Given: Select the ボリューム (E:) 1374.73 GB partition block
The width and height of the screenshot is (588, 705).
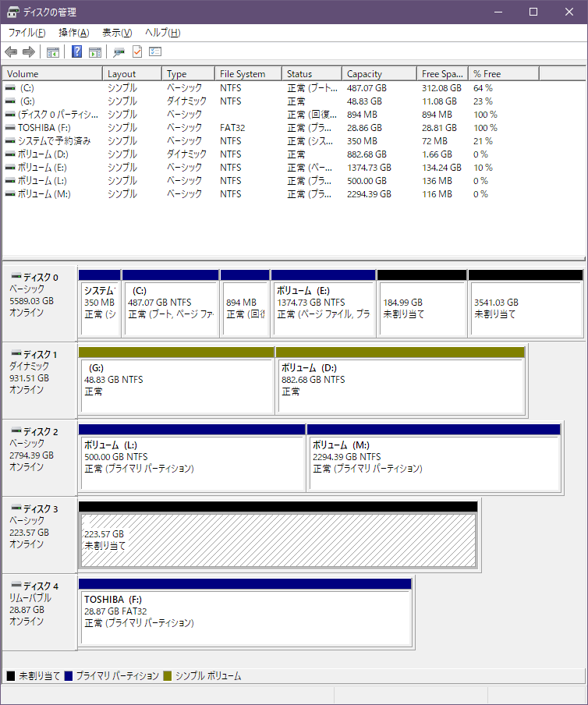Looking at the screenshot, I should (324, 303).
